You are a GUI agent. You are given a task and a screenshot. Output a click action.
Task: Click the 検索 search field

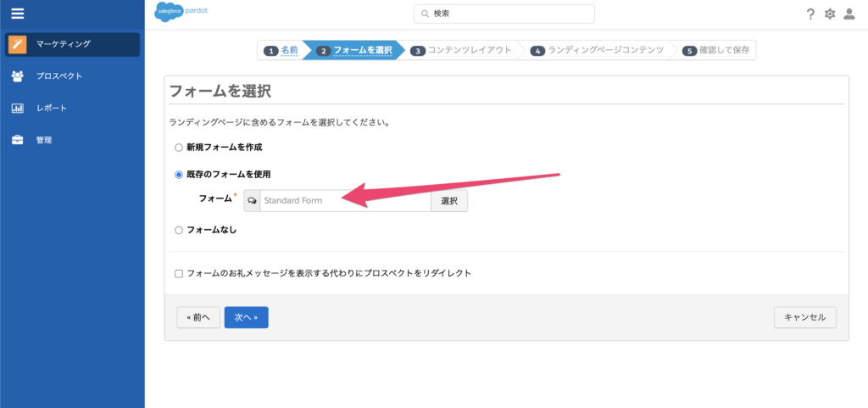504,14
